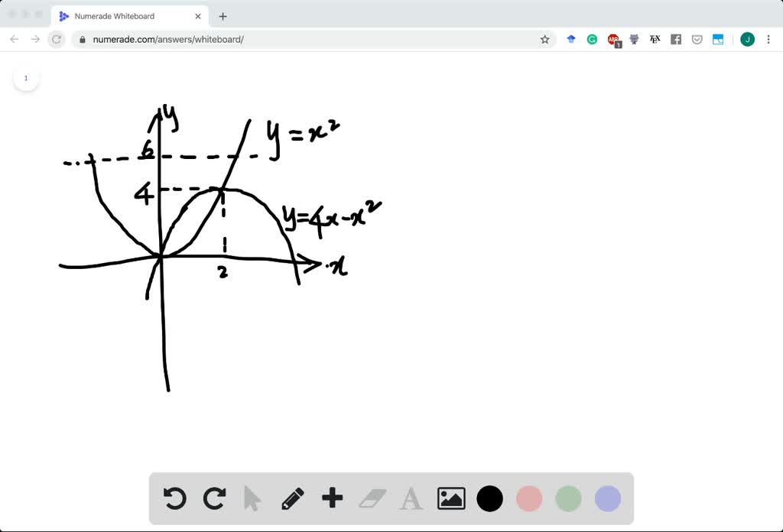Viewport: 783px width, 532px height.
Task: Open the Adblock Plus extension
Action: pyautogui.click(x=612, y=39)
